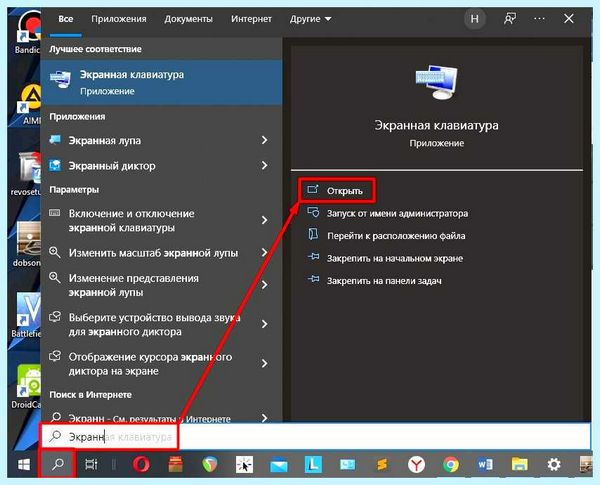Open the Windows Start menu
Screen dimensions: 600x485
24,465
